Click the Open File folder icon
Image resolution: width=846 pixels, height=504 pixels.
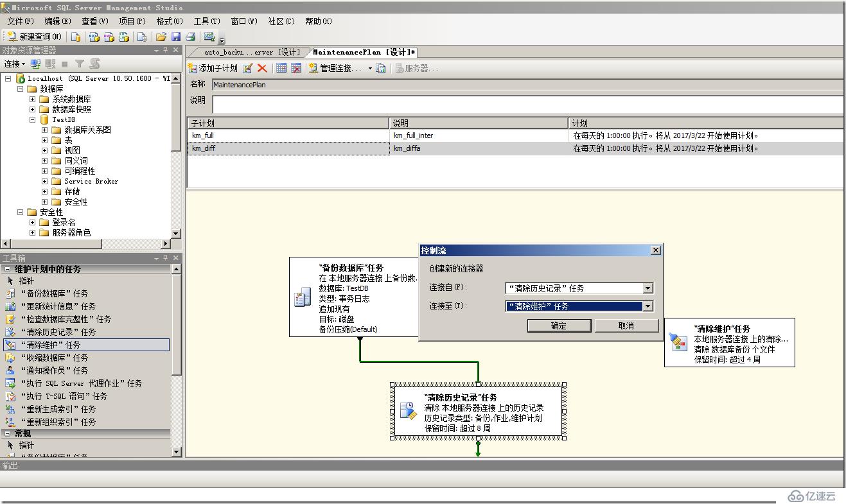click(161, 37)
